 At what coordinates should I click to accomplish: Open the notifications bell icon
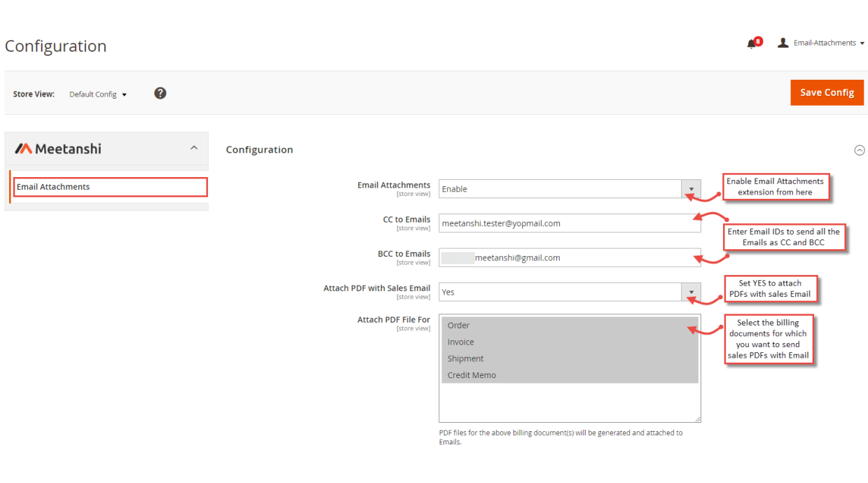click(752, 43)
